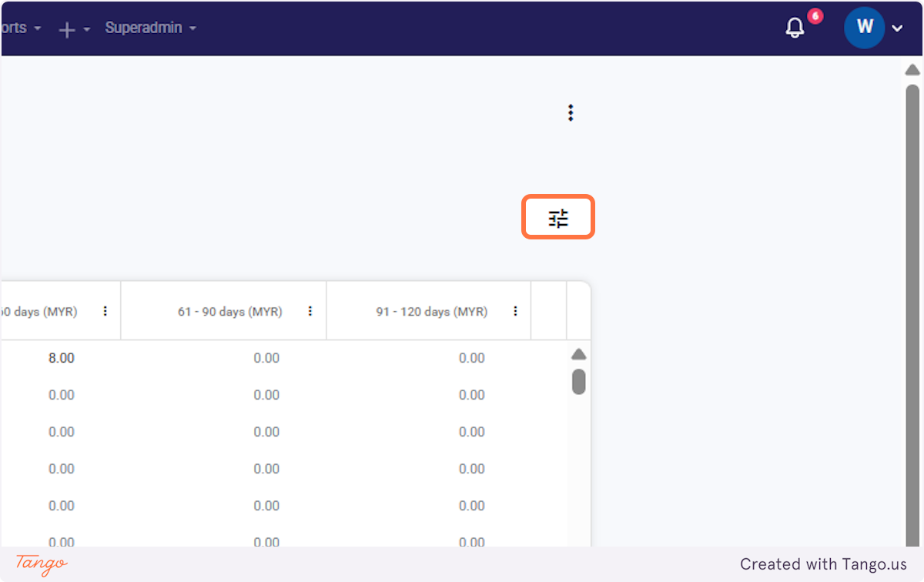Open the Superadmin menu
This screenshot has height=582, width=924.
151,28
